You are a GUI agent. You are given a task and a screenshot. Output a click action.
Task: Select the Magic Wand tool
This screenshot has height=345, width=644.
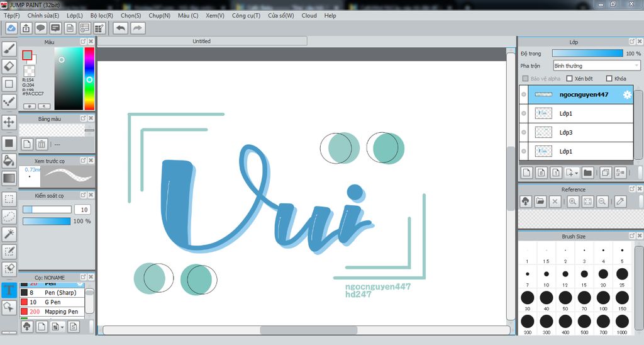tap(9, 234)
